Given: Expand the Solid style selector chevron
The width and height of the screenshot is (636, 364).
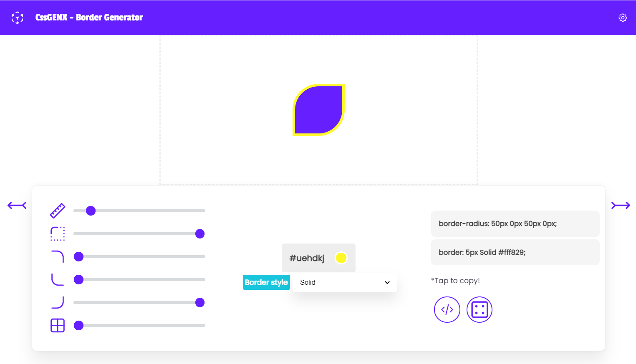Looking at the screenshot, I should 387,282.
